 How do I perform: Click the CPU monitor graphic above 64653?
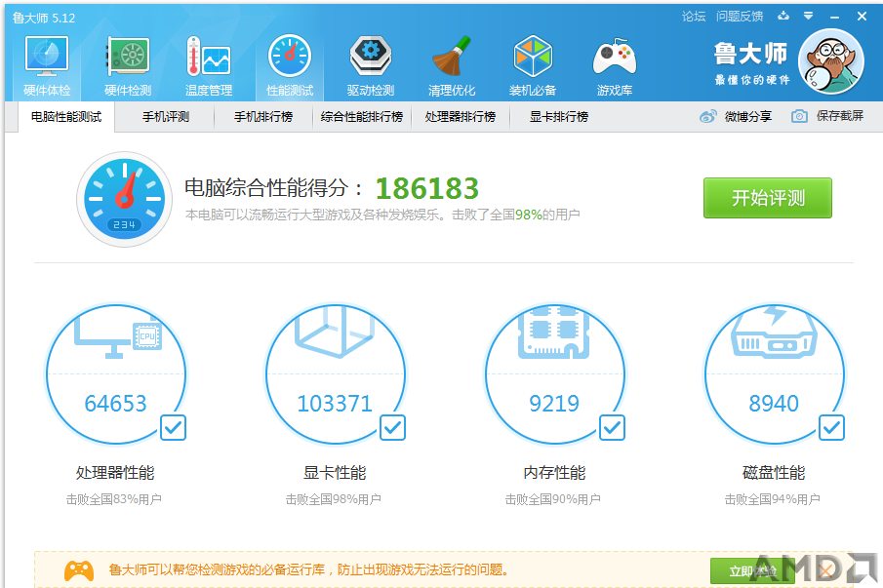pyautogui.click(x=118, y=333)
